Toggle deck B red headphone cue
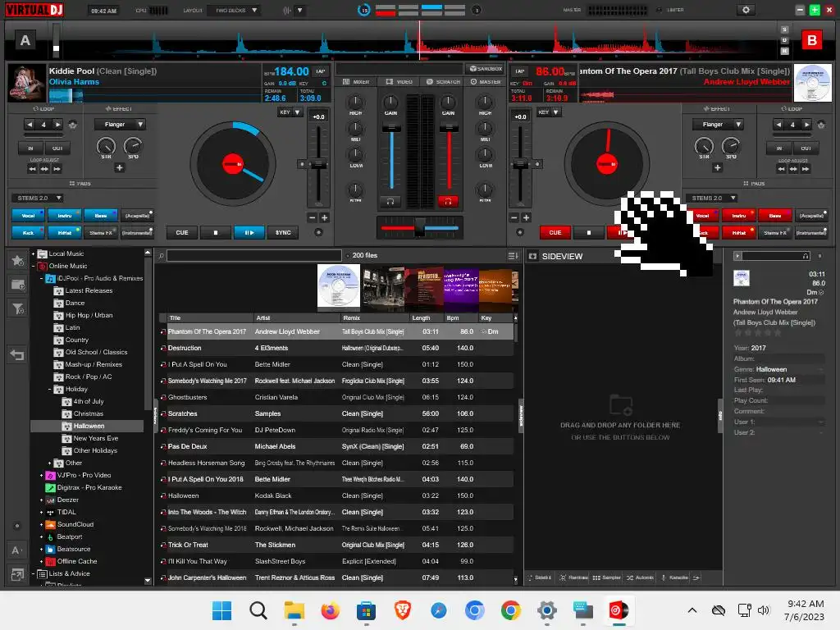This screenshot has height=630, width=840. (x=448, y=202)
